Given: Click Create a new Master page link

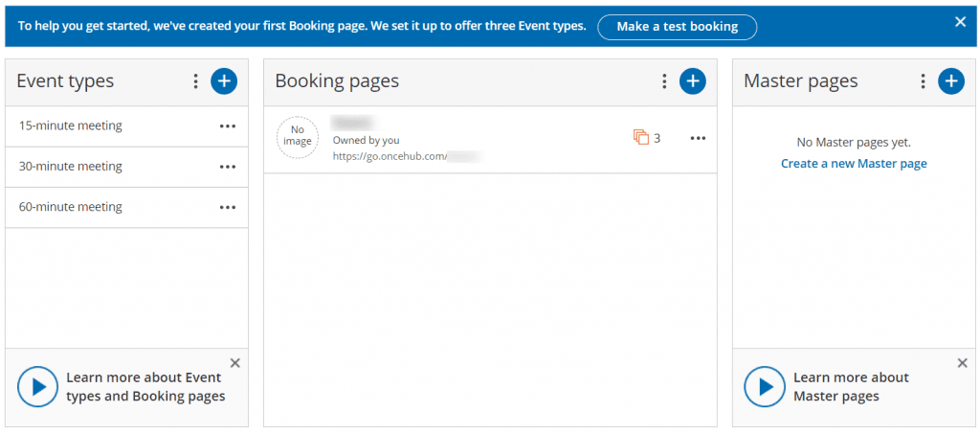Looking at the screenshot, I should point(854,164).
